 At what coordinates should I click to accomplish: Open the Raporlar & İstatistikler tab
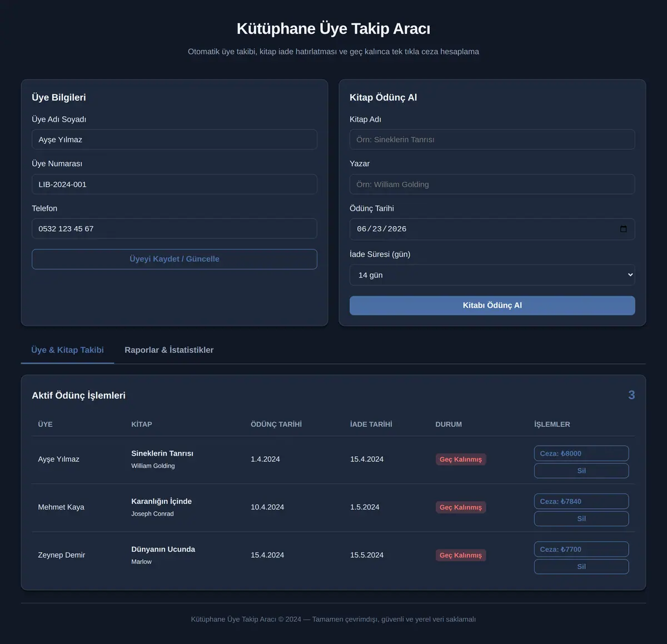169,350
